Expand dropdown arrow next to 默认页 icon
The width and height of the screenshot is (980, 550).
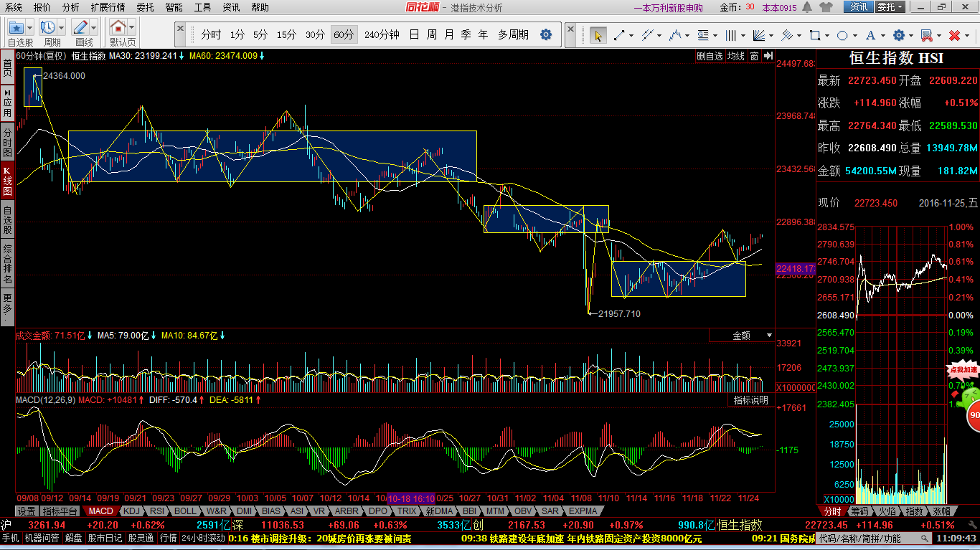(132, 28)
